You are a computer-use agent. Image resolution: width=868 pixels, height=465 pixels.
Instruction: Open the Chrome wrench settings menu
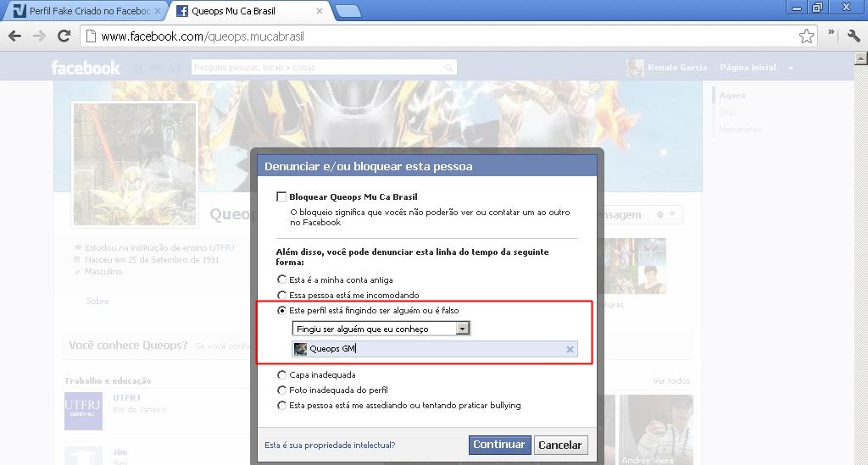coord(853,36)
